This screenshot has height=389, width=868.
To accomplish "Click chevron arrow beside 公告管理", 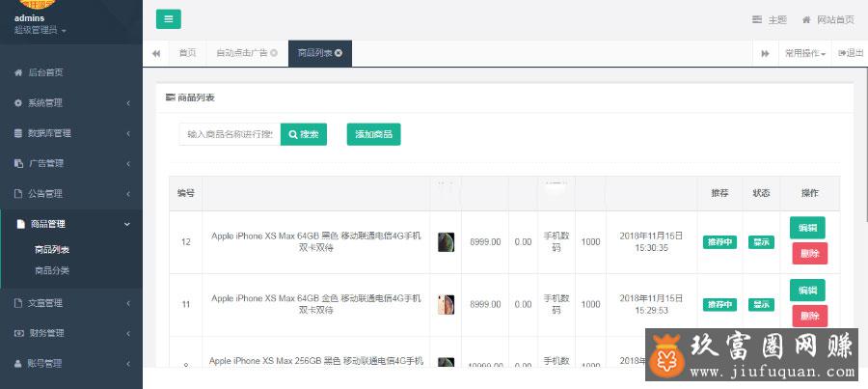I will tap(128, 194).
